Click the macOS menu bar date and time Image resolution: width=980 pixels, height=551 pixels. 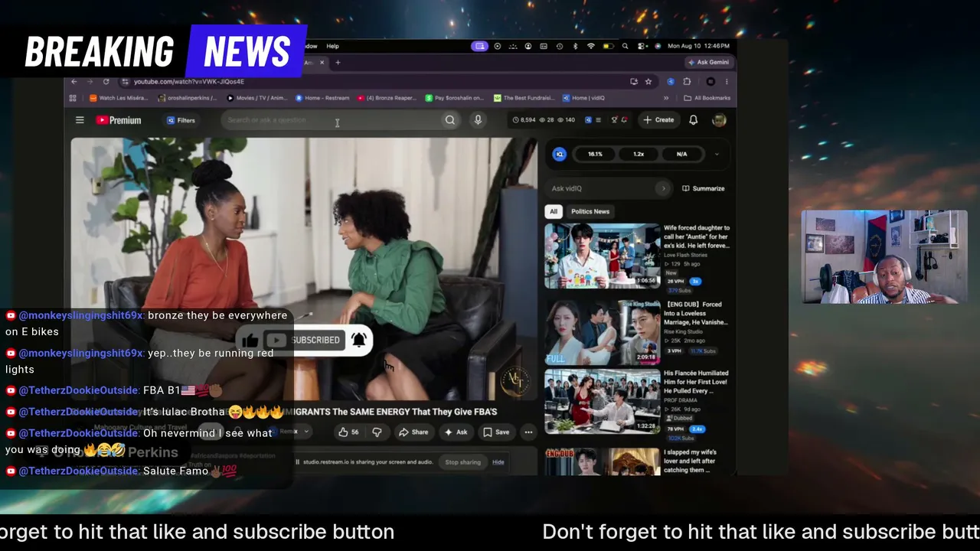698,47
